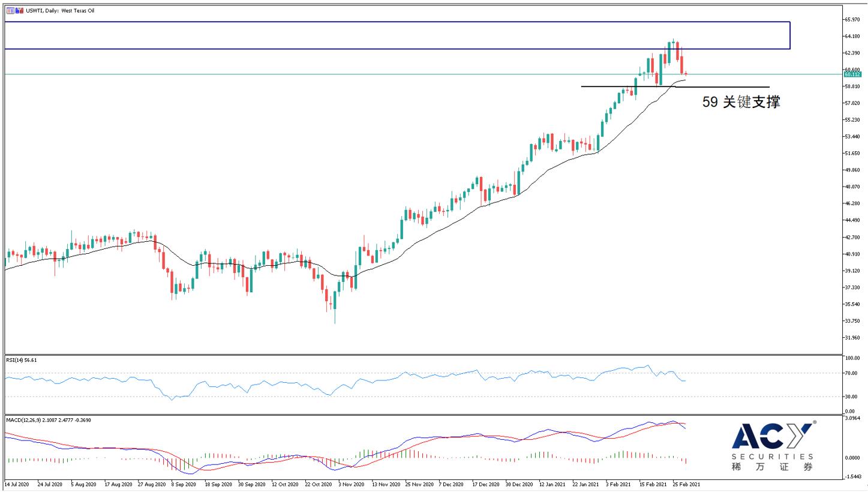The height and width of the screenshot is (492, 868).
Task: Select the current price tag 60.112
Action: 852,74
